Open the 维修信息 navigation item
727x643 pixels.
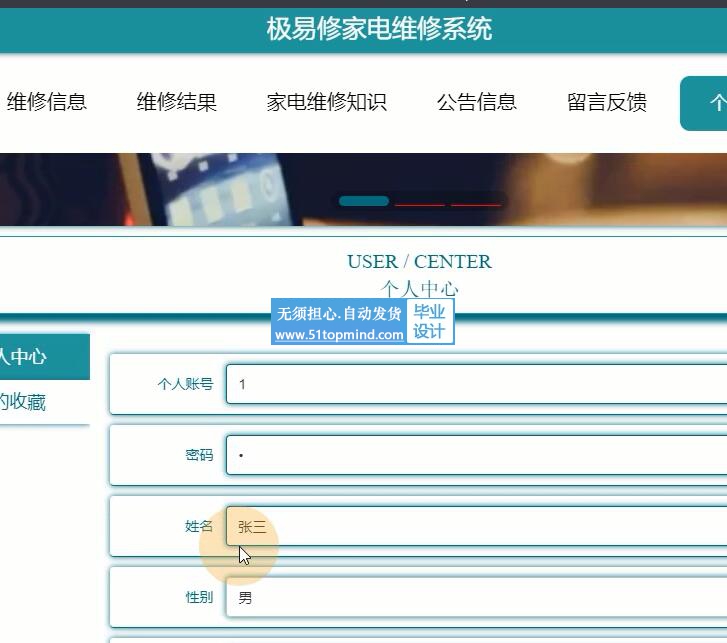point(47,102)
